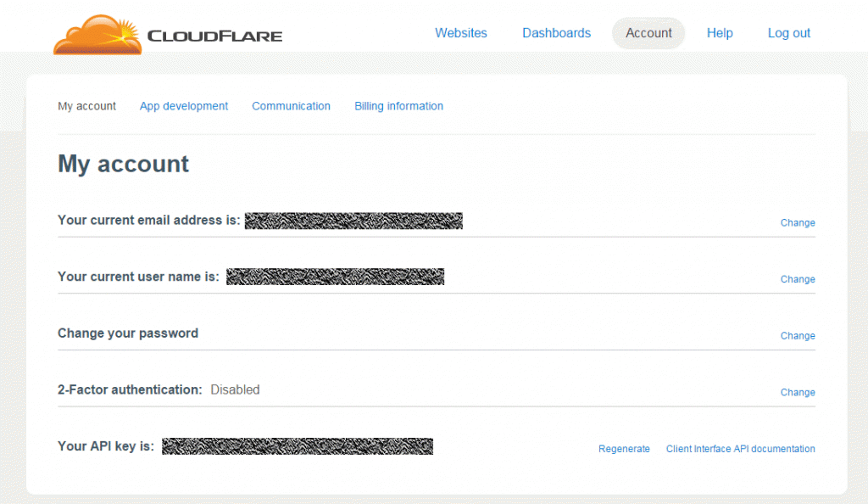Open the Billing information tab
Image resolution: width=868 pixels, height=504 pixels.
[x=398, y=106]
